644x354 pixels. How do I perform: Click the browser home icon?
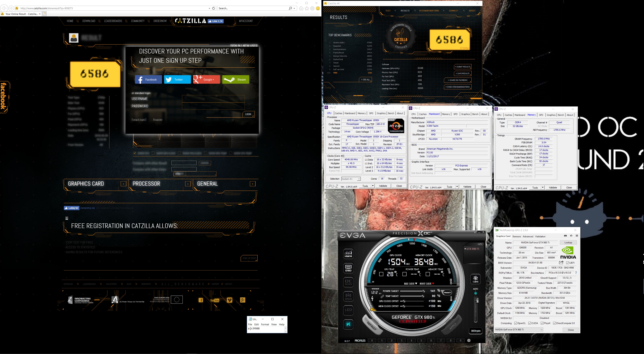[301, 9]
